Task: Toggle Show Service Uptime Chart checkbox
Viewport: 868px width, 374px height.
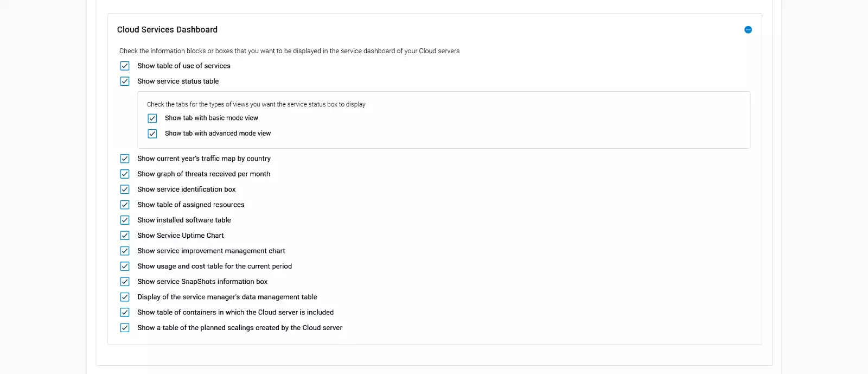Action: tap(125, 236)
